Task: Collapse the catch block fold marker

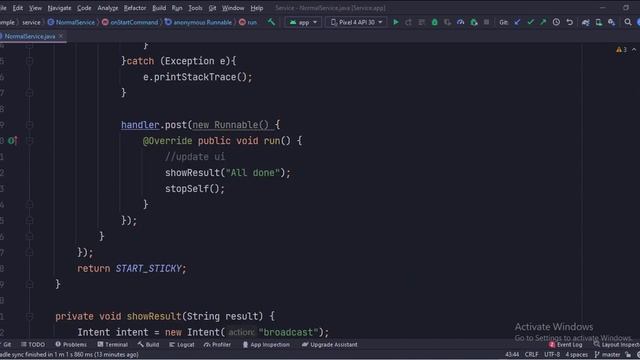Action: click(x=29, y=61)
